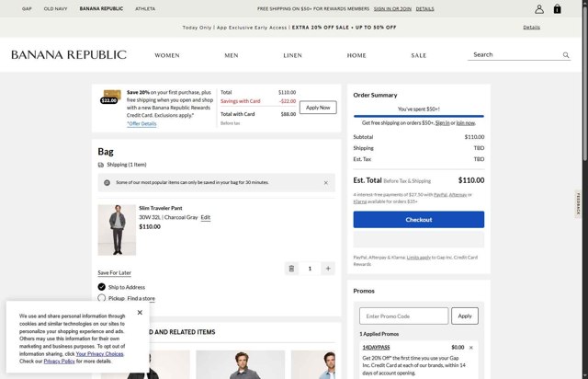Open the Limits apply link
The height and width of the screenshot is (379, 588).
coord(419,258)
